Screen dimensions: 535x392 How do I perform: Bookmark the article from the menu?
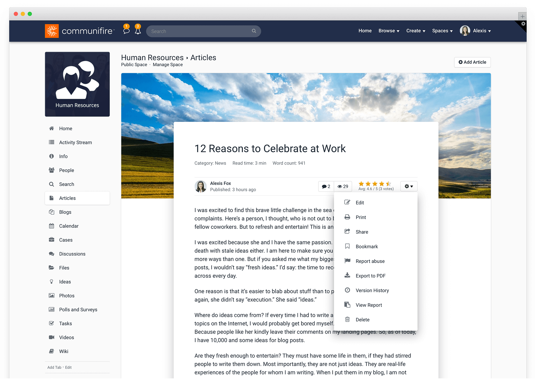click(x=366, y=246)
